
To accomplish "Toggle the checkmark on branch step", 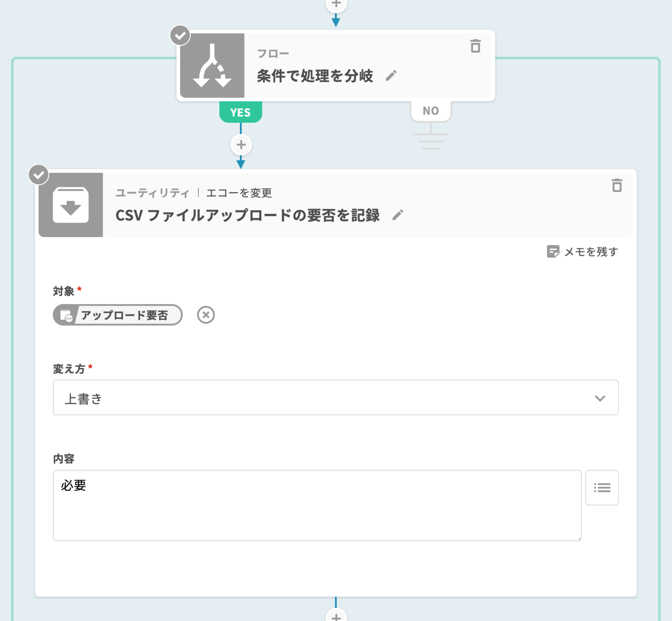I will [180, 35].
